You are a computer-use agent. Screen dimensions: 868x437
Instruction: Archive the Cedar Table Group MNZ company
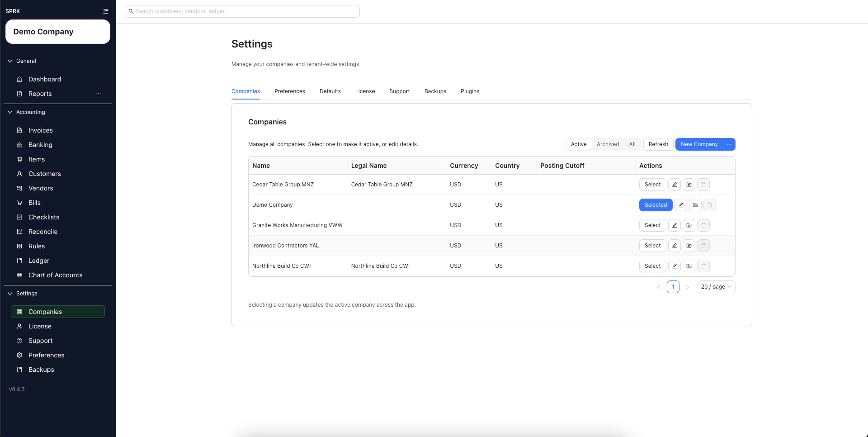point(689,185)
